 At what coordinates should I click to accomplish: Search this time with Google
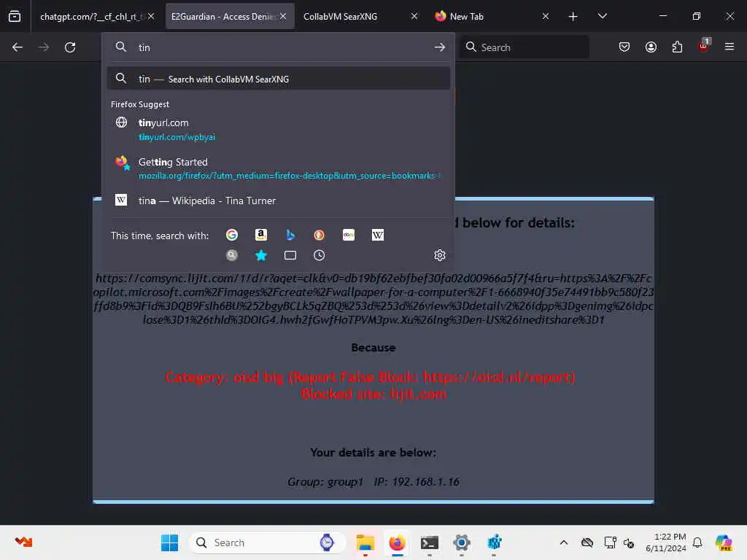232,235
